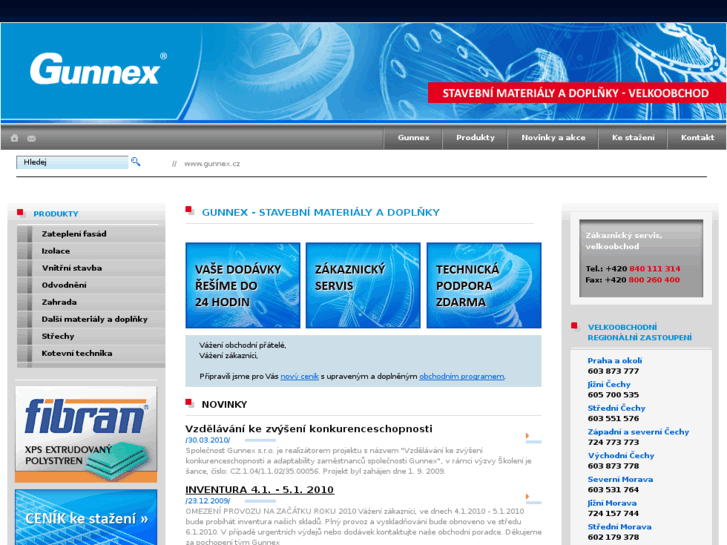Click the home icon in navigation bar
The height and width of the screenshot is (545, 727).
pos(14,138)
